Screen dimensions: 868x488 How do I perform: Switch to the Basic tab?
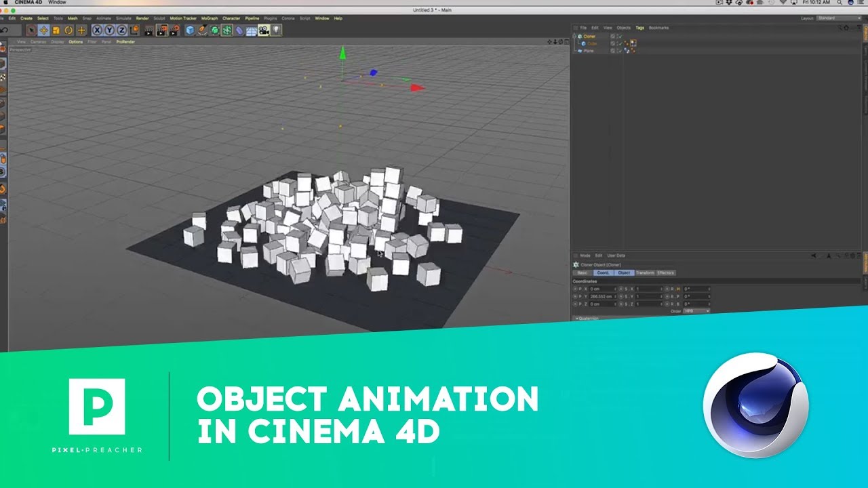(x=583, y=273)
